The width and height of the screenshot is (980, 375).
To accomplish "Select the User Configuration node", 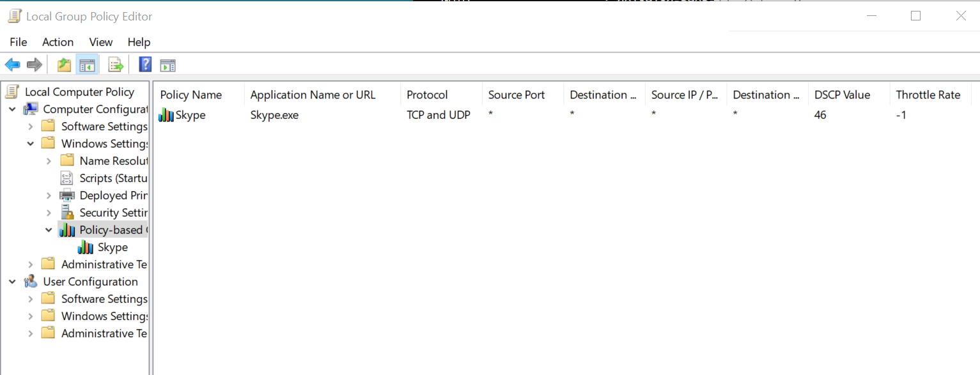I will click(x=90, y=282).
